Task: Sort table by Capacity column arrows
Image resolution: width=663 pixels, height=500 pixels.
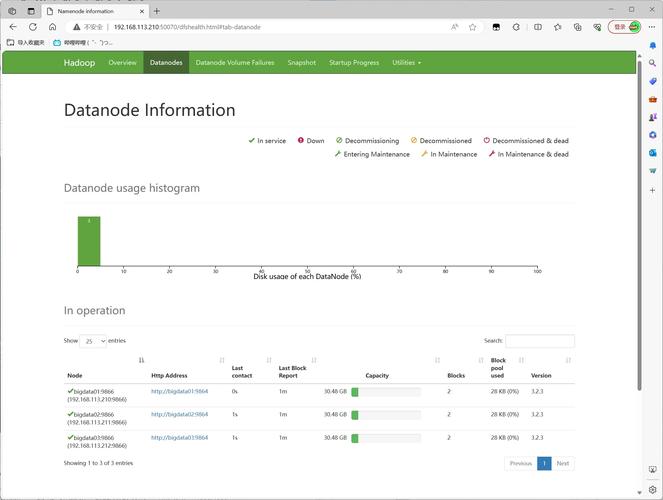Action: [437, 360]
